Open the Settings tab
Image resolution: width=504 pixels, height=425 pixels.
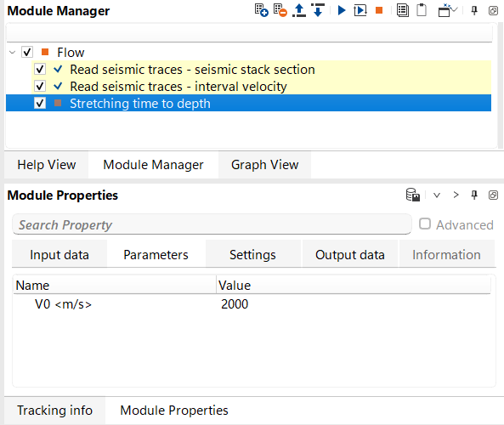tap(252, 255)
